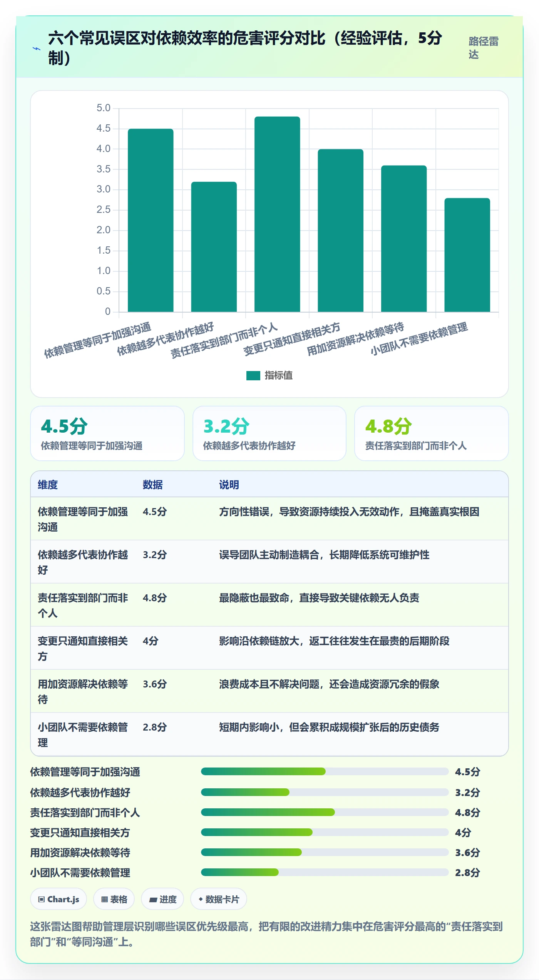Click the description starting with 误导团队主动制造耦合
The height and width of the screenshot is (980, 539).
tap(324, 555)
